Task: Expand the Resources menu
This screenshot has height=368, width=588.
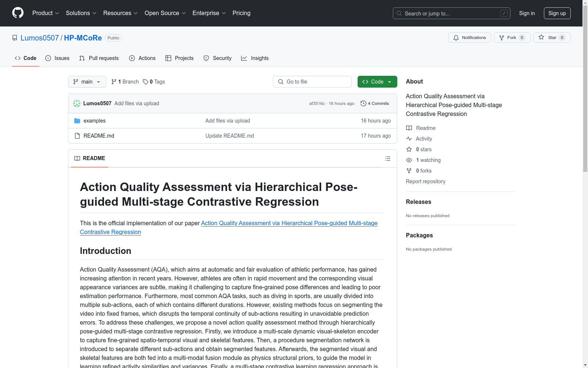Action: tap(121, 13)
